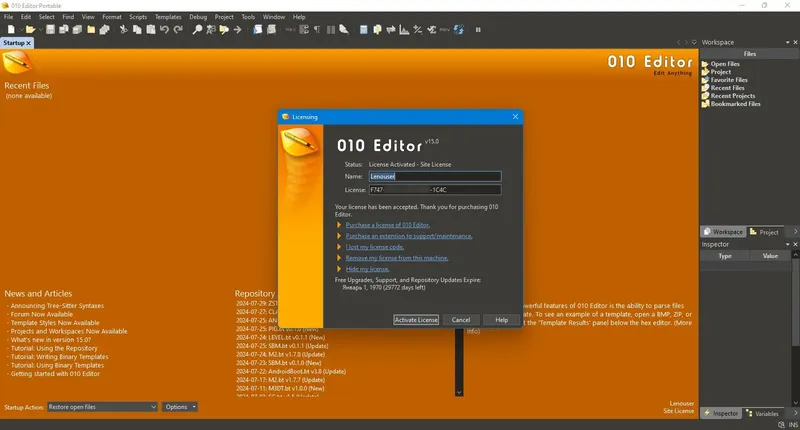Click the Inspector Type column header

click(725, 256)
